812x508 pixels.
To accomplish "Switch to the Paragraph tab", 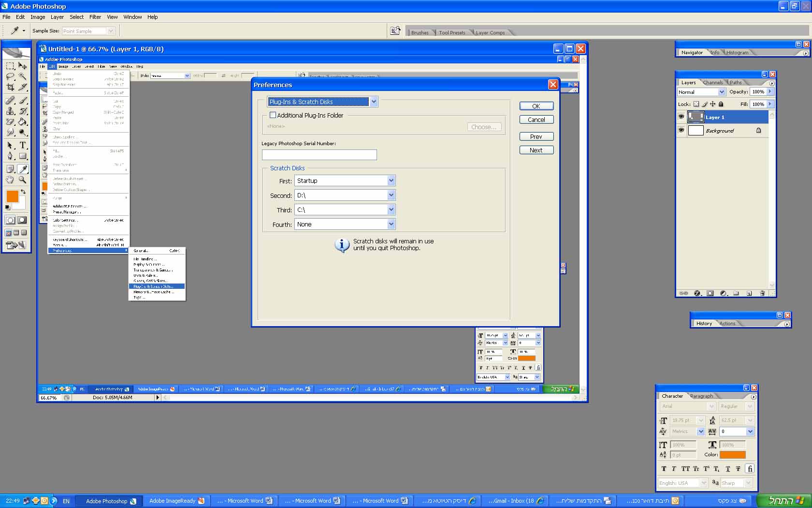I will tap(702, 396).
